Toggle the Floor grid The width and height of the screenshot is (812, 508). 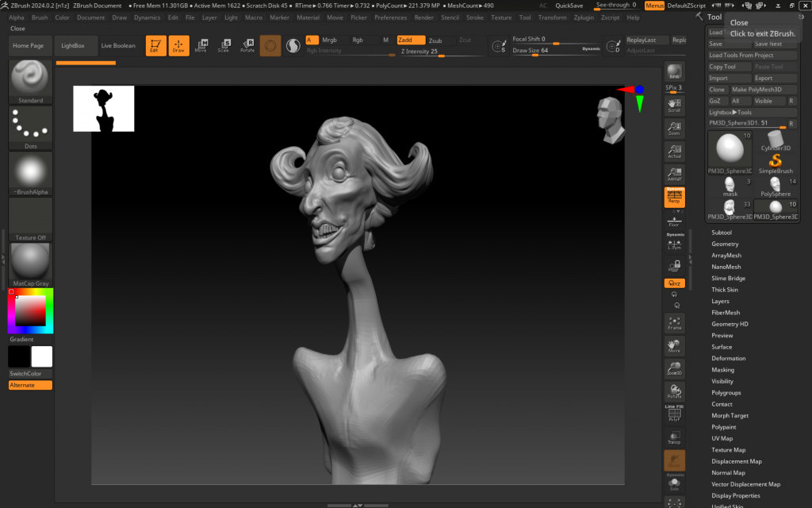(x=674, y=221)
